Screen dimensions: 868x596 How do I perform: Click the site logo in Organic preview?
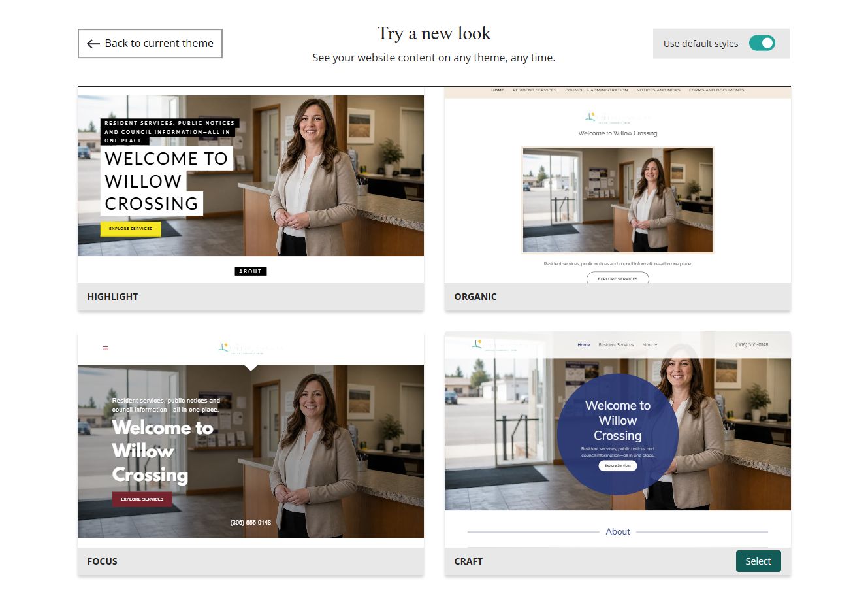tap(618, 118)
